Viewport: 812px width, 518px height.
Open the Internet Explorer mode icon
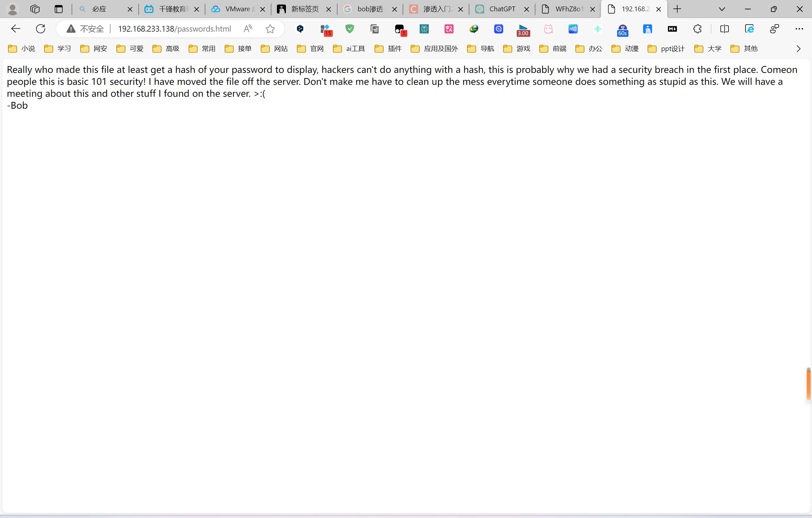point(749,29)
